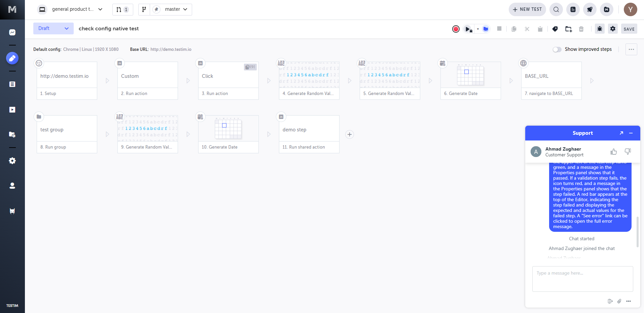This screenshot has height=313, width=644.
Task: Open the bug report icon button
Action: click(x=600, y=29)
